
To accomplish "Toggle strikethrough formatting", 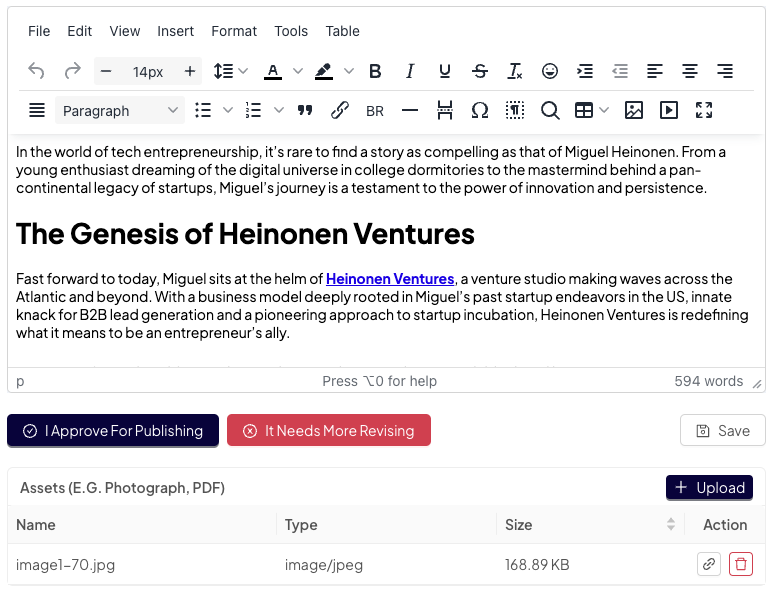I will (x=480, y=71).
